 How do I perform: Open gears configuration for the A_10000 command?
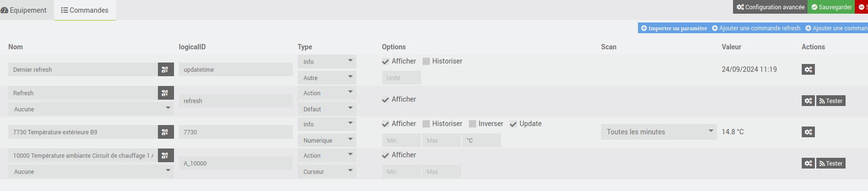coord(808,163)
